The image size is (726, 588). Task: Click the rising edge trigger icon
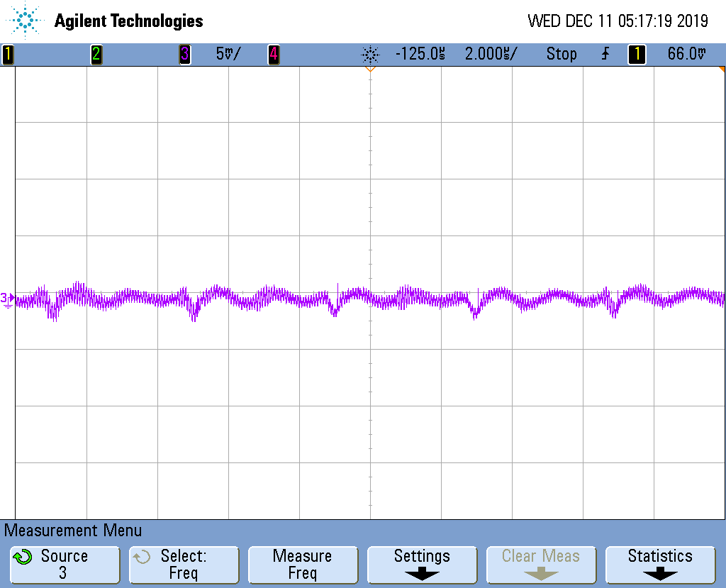tap(605, 54)
